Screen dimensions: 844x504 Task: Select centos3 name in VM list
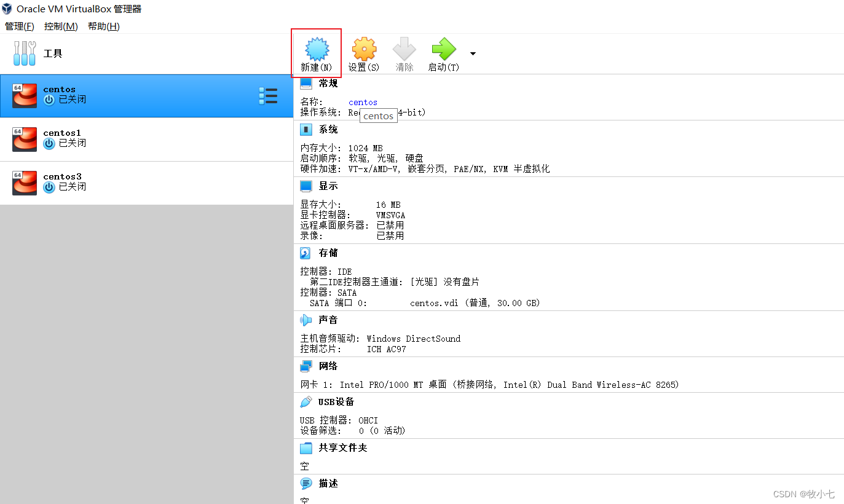[x=62, y=176]
